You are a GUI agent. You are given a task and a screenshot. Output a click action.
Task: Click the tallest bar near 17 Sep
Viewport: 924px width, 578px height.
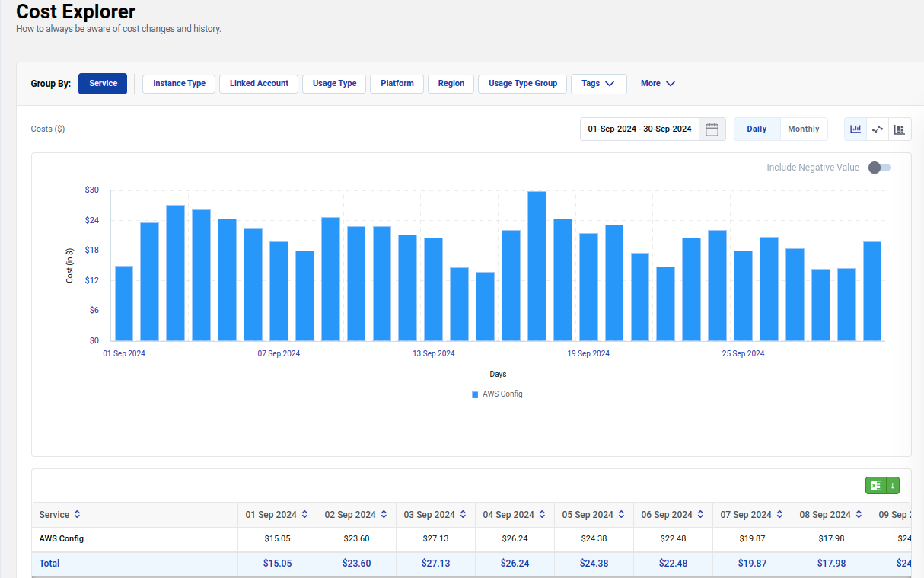click(x=537, y=266)
